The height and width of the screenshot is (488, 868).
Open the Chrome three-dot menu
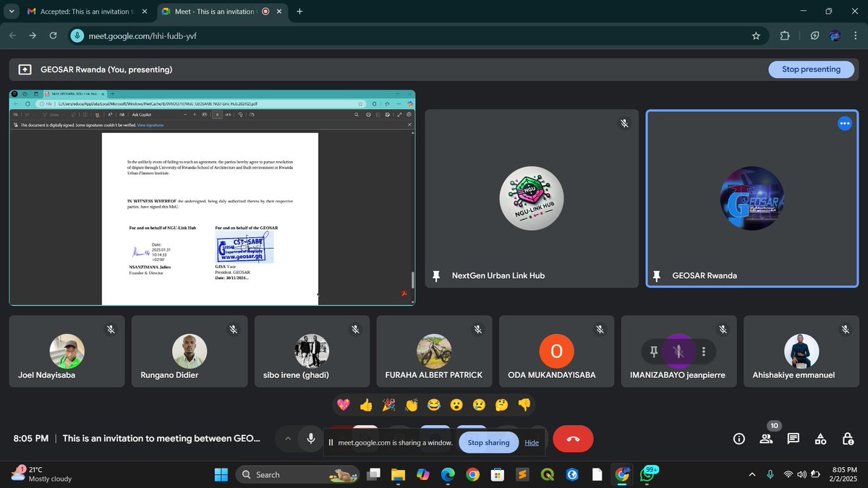[856, 35]
